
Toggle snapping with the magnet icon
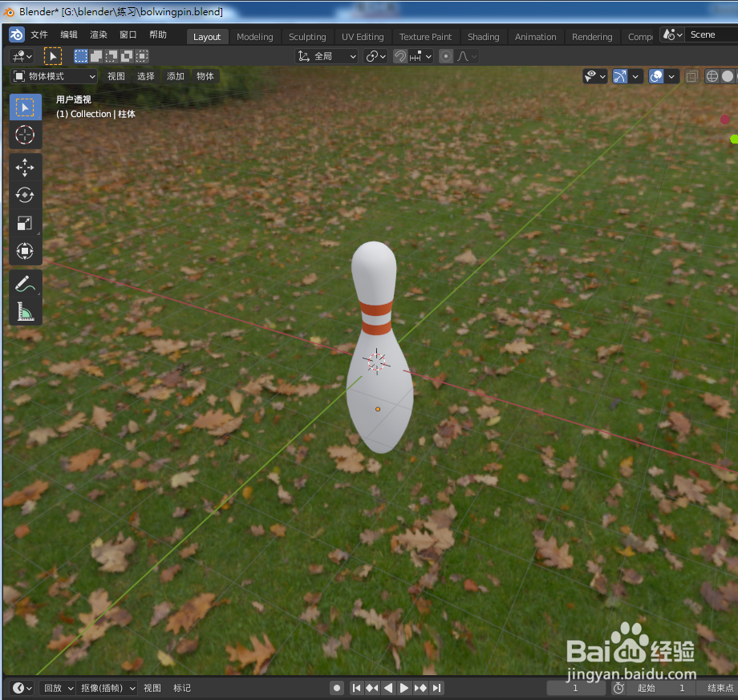(x=399, y=56)
